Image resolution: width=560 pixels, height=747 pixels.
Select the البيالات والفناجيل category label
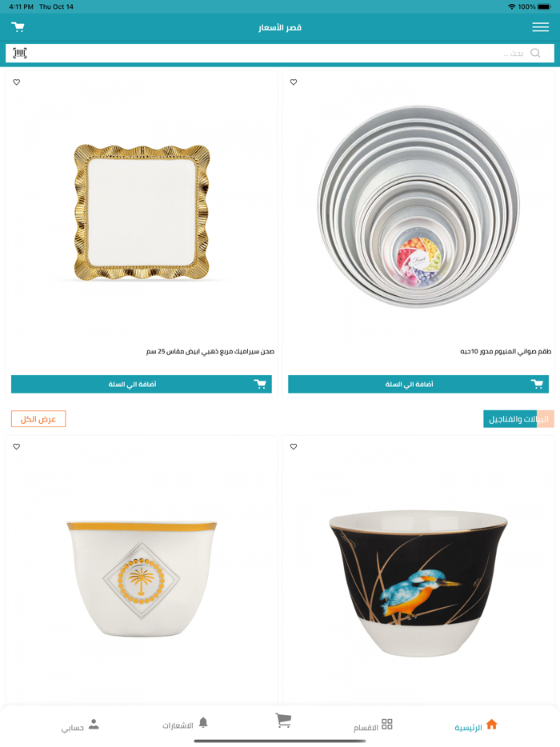[518, 419]
